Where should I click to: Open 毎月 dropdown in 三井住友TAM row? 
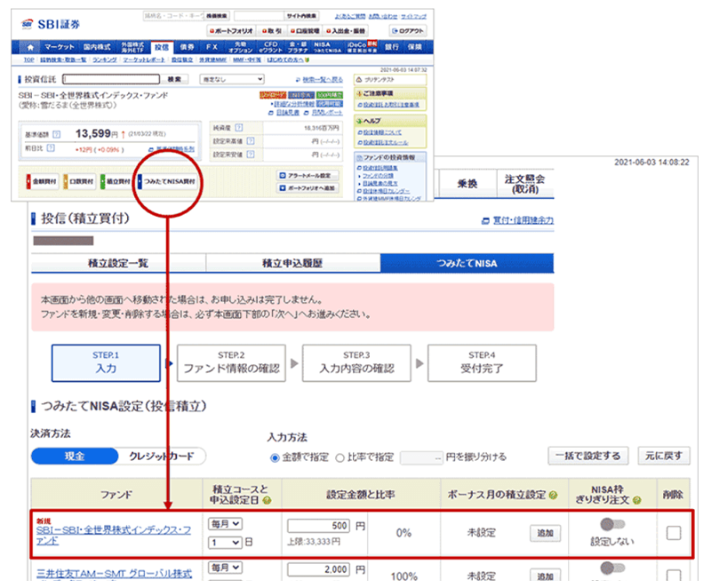(226, 568)
